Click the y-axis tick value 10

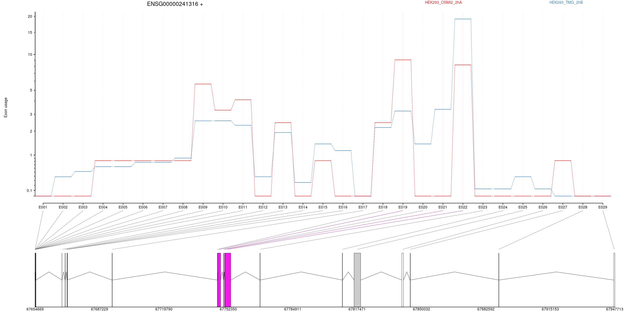30,54
